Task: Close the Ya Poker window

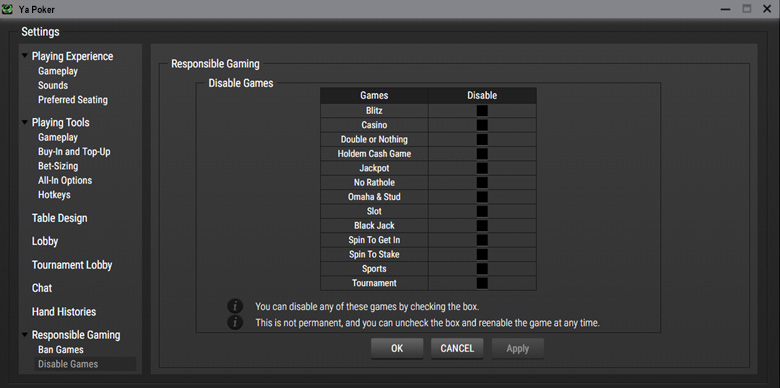Action: click(x=767, y=9)
